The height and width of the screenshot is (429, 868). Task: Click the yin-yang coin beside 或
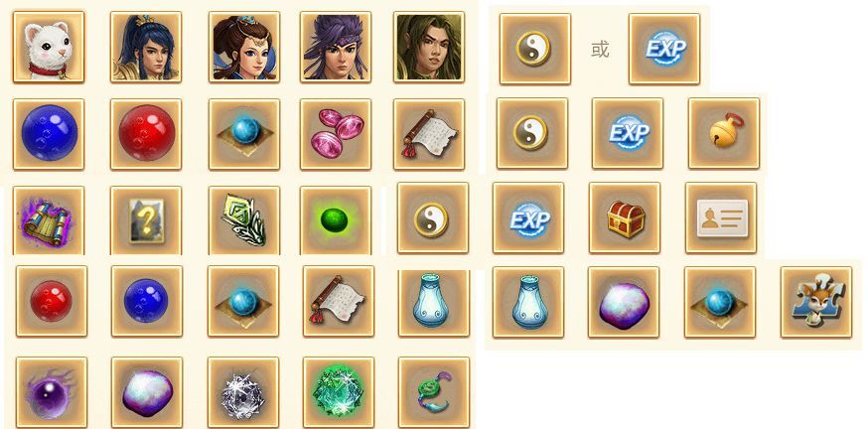(x=535, y=49)
